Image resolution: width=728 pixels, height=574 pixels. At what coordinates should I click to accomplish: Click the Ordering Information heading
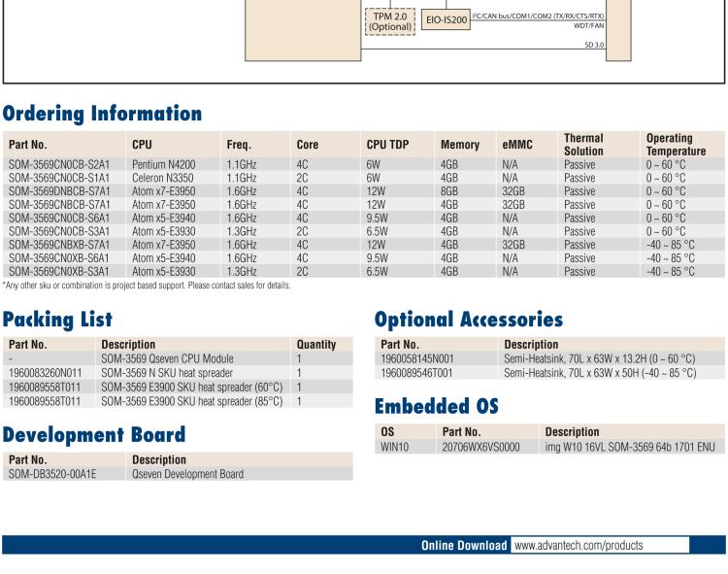tap(102, 114)
